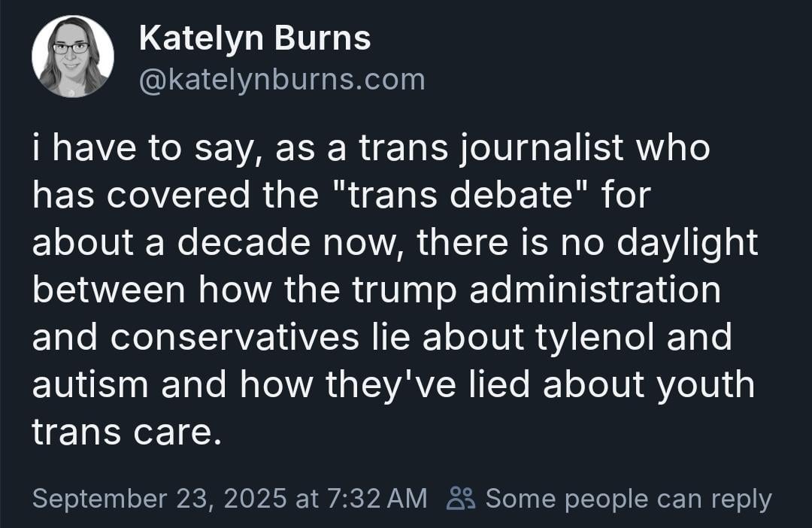
Task: Click the word 'youth' in the post
Action: 704,384
